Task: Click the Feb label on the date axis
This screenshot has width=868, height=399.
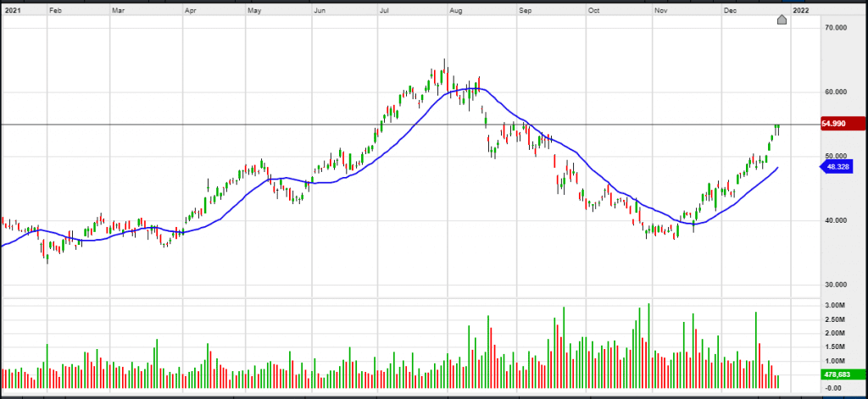Action: (x=56, y=12)
